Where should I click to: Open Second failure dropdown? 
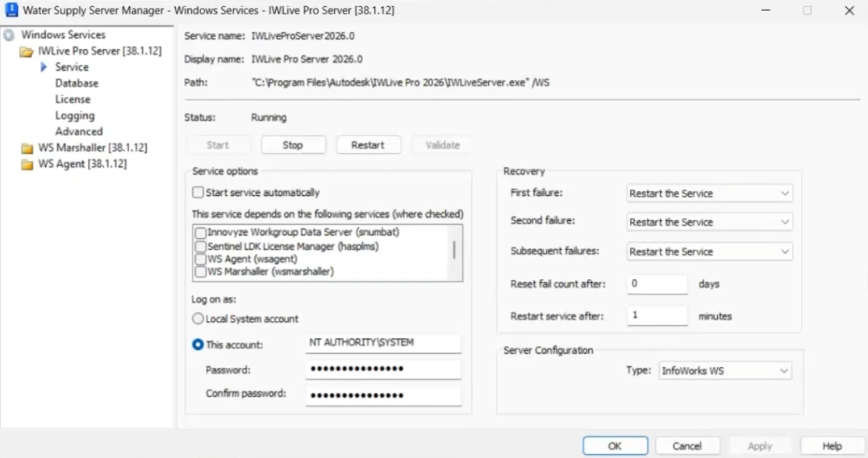point(709,222)
